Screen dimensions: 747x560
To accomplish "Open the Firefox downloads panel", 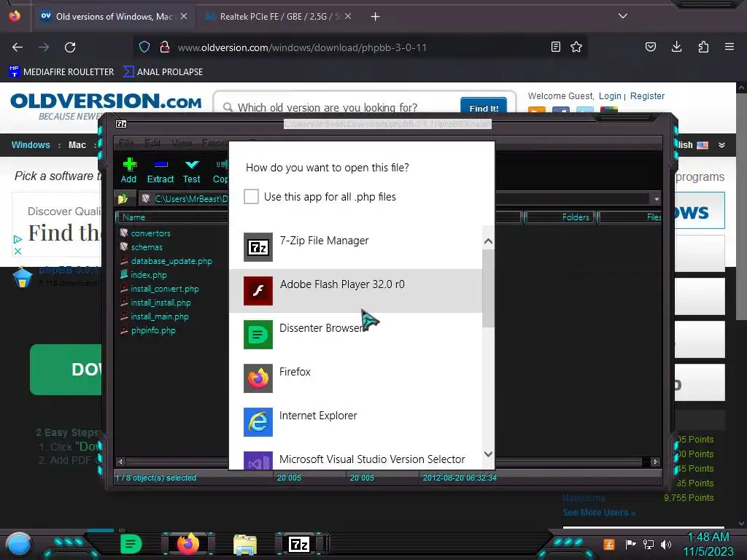I will (x=676, y=47).
